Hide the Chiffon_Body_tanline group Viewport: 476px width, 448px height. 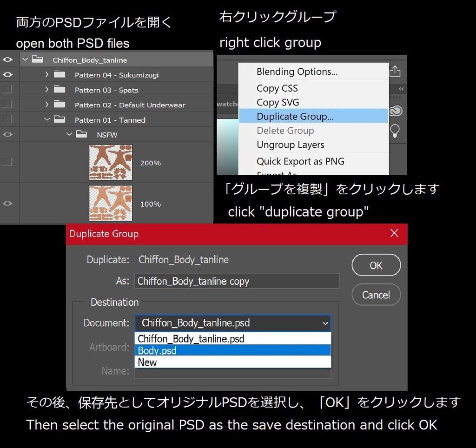click(x=7, y=59)
